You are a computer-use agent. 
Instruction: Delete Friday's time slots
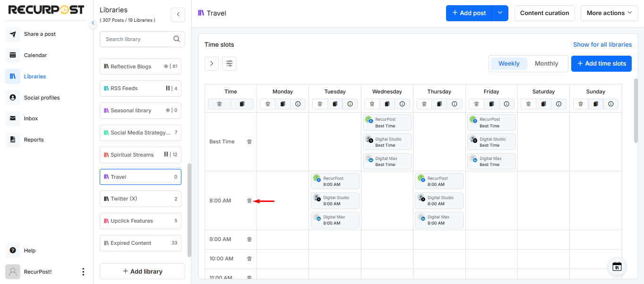pyautogui.click(x=476, y=104)
